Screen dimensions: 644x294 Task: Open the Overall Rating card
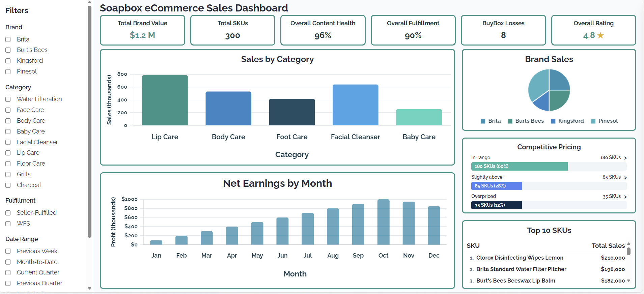(594, 30)
